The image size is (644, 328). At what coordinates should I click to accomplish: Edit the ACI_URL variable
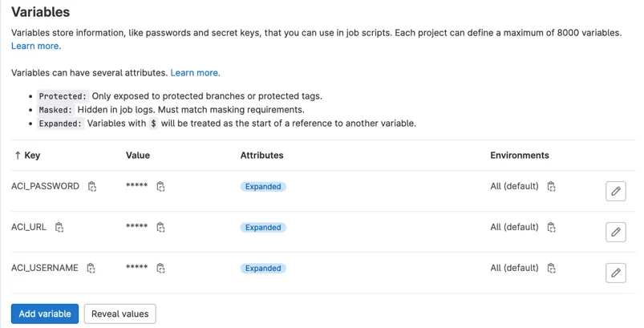(616, 232)
